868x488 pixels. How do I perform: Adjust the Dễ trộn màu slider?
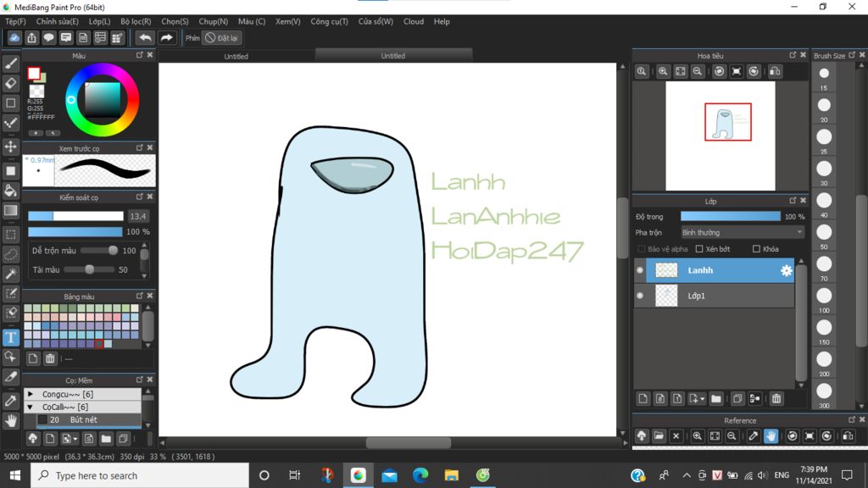pos(99,251)
